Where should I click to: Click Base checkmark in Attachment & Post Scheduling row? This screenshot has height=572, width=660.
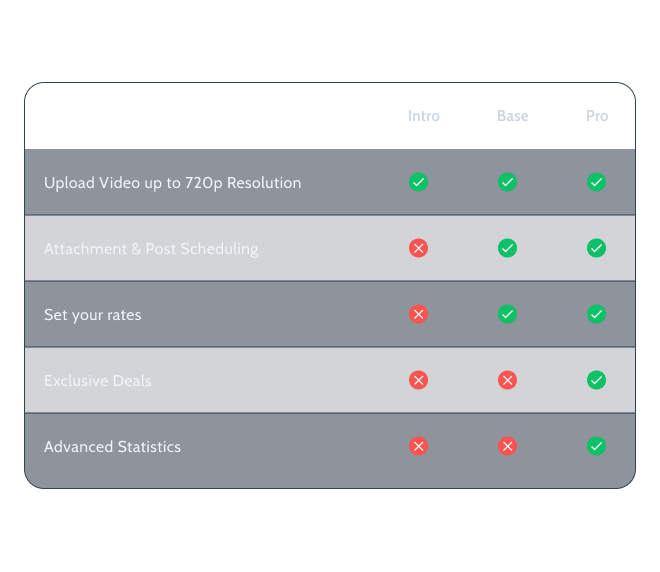[x=508, y=248]
